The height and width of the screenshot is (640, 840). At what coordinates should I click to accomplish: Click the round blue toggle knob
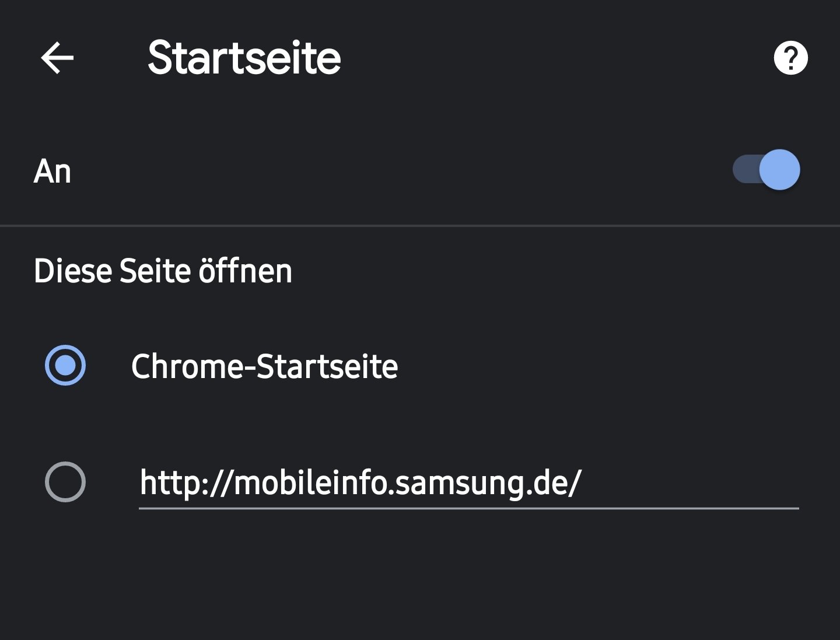click(x=780, y=170)
